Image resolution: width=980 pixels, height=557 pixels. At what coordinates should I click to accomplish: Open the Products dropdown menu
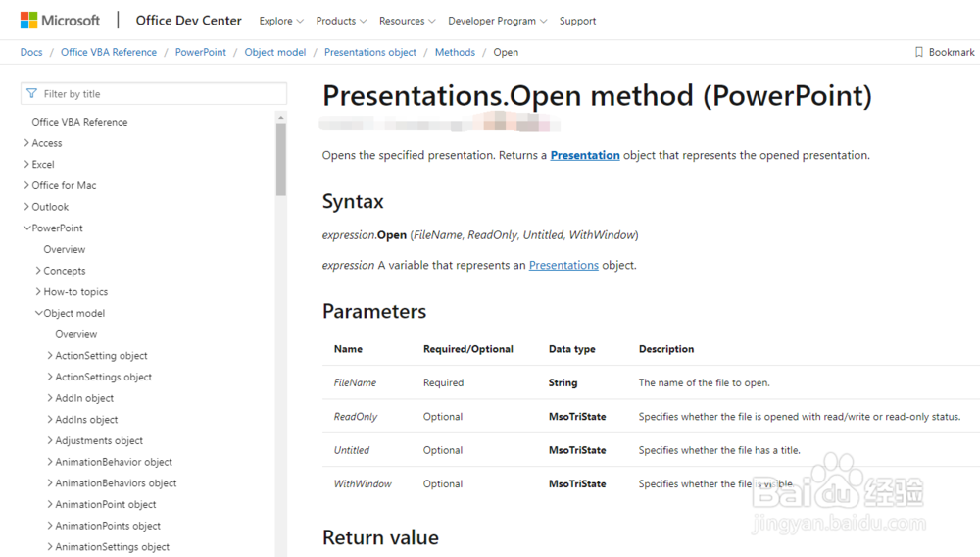(341, 21)
